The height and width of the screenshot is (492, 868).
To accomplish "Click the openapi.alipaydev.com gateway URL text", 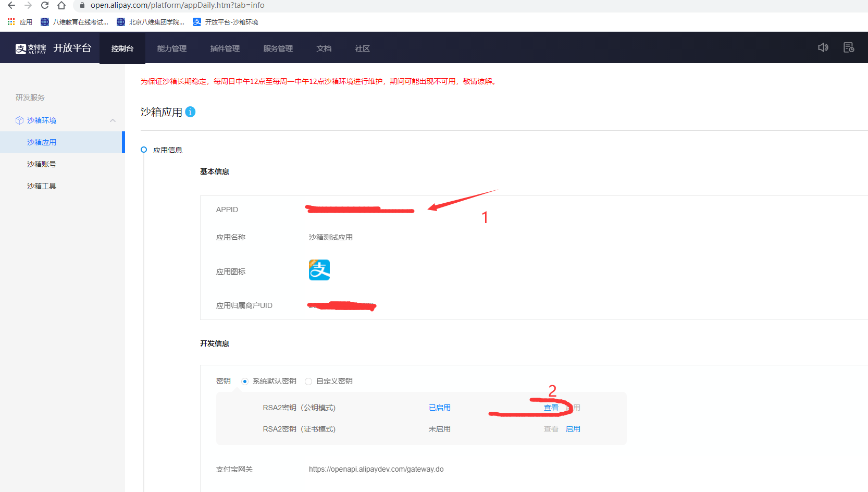I will (376, 469).
